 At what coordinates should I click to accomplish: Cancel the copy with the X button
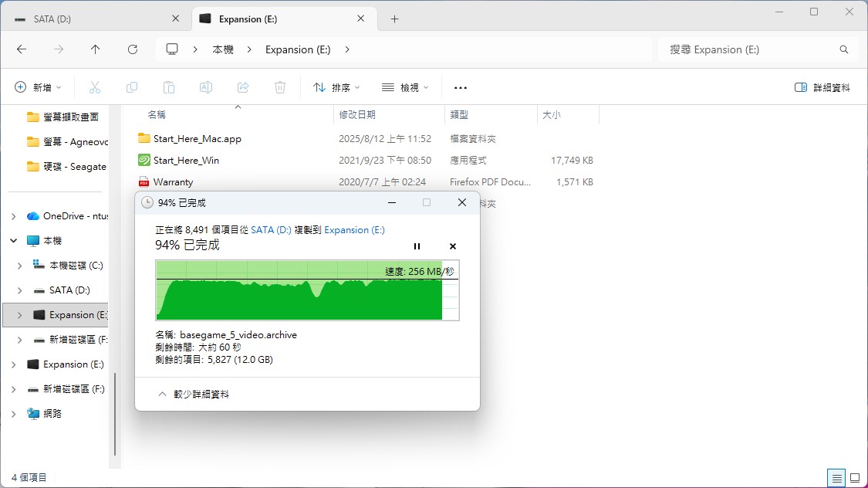pos(453,246)
